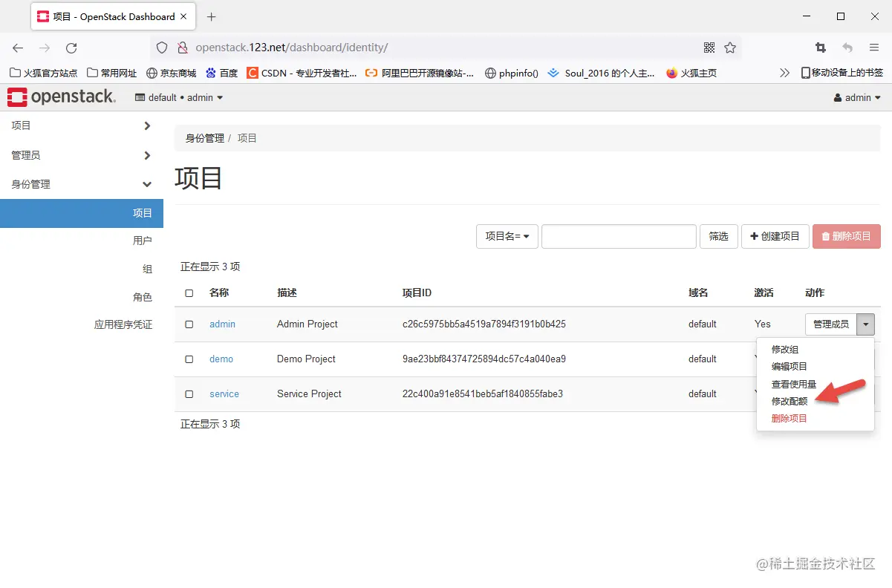892x588 pixels.
Task: Bookmark the page via the star icon
Action: 730,46
